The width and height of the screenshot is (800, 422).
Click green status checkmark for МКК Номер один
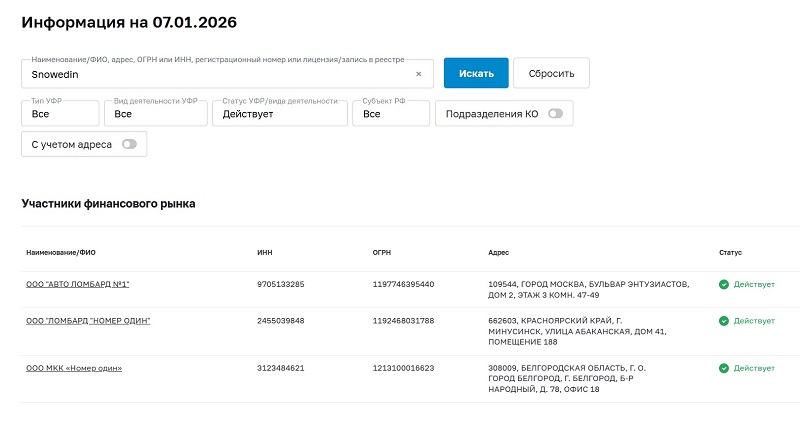pos(723,368)
